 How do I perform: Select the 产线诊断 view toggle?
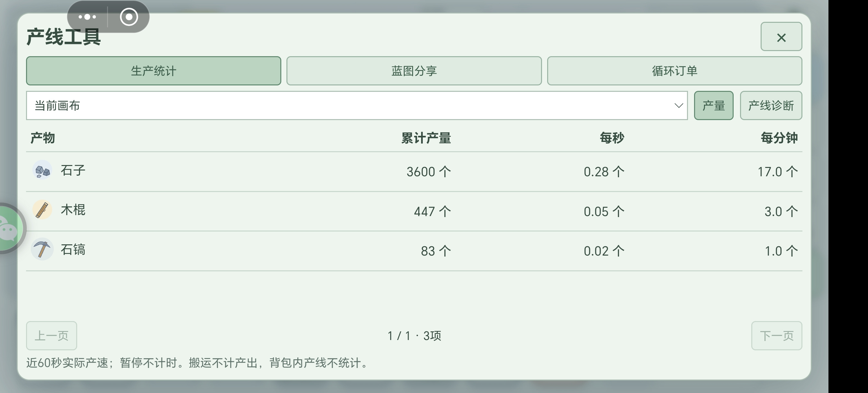point(771,106)
